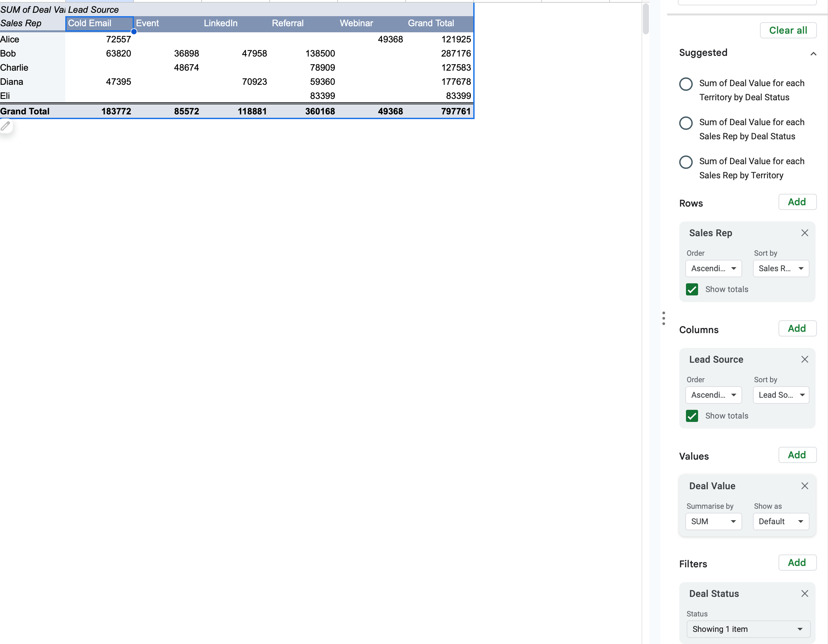
Task: Click the three-dot panel resize handle
Action: 663,318
